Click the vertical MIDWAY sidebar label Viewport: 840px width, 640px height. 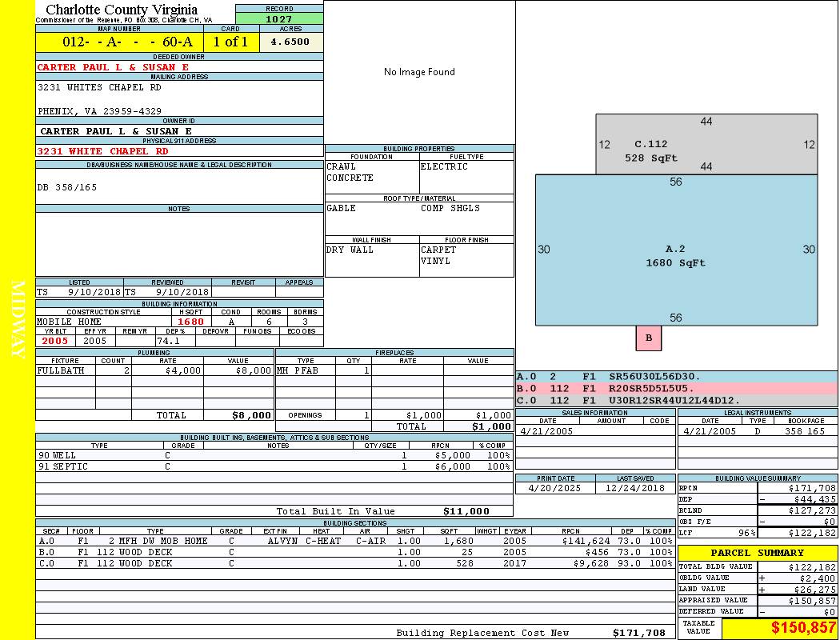click(18, 318)
